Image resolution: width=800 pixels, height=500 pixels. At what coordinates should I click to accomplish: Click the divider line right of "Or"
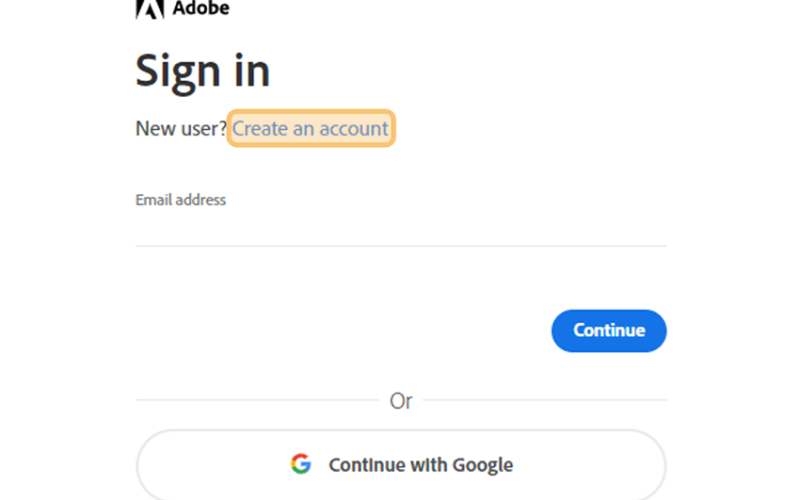click(545, 400)
